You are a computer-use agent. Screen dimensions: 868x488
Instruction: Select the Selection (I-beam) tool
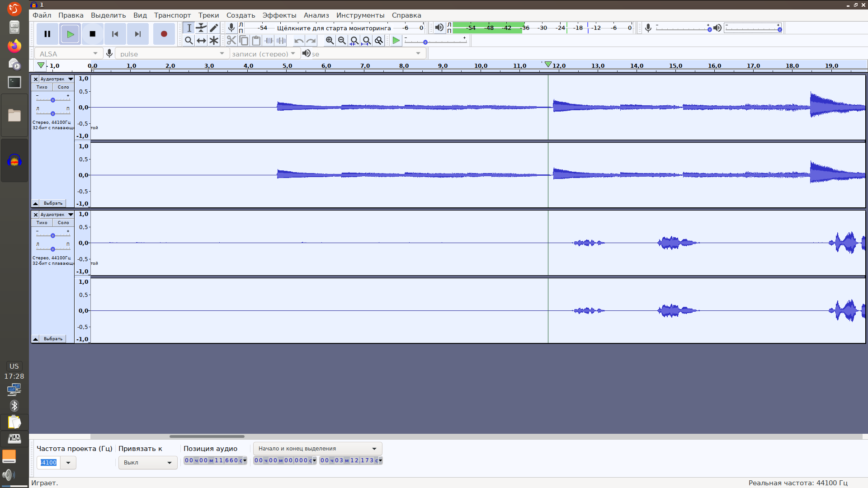point(189,28)
